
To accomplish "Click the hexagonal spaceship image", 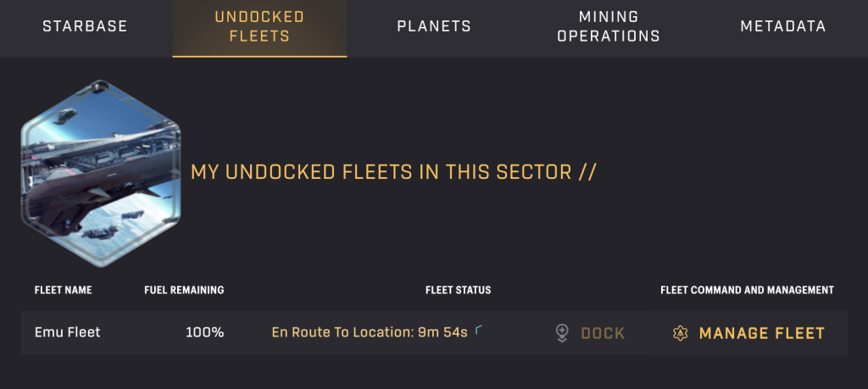I will pyautogui.click(x=100, y=174).
